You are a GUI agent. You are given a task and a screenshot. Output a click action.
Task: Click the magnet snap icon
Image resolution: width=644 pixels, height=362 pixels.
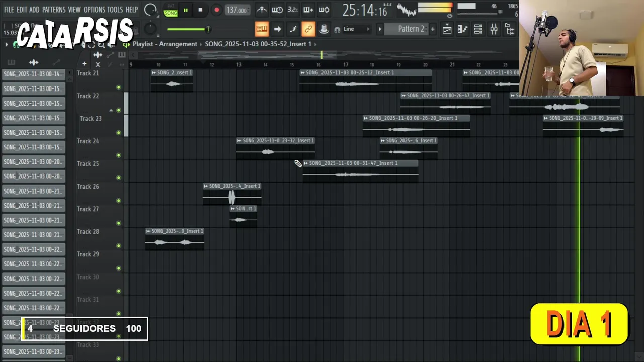click(337, 30)
